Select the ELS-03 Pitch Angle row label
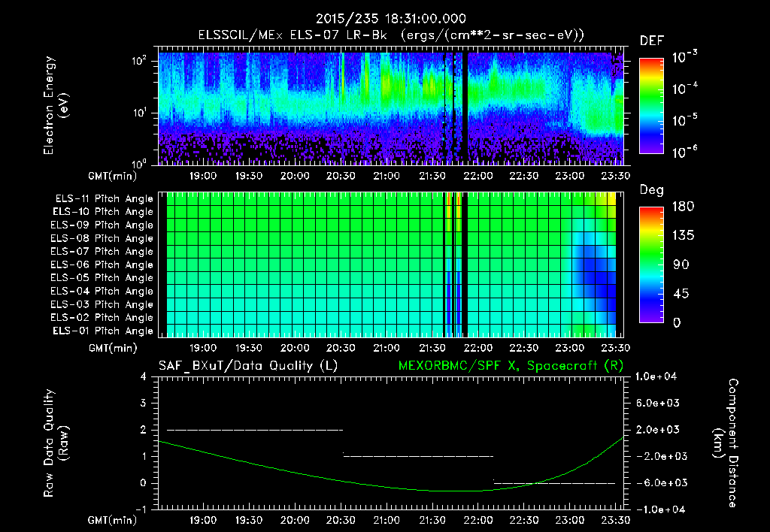 (102, 304)
